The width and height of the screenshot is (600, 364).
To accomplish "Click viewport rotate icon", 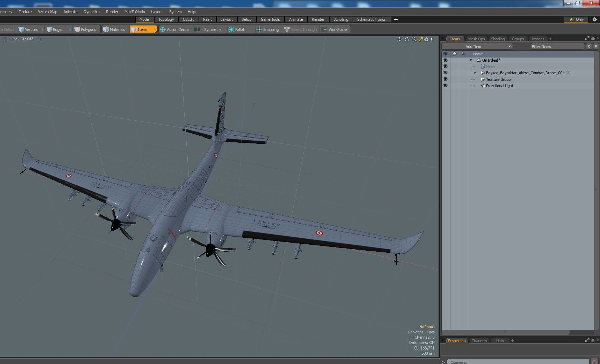I will 407,39.
